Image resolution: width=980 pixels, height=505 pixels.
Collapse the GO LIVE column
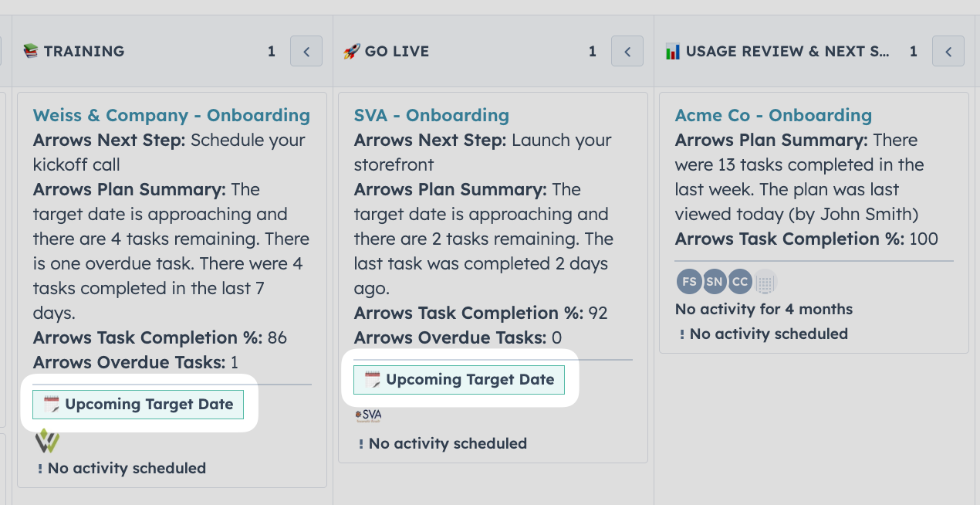click(x=627, y=50)
